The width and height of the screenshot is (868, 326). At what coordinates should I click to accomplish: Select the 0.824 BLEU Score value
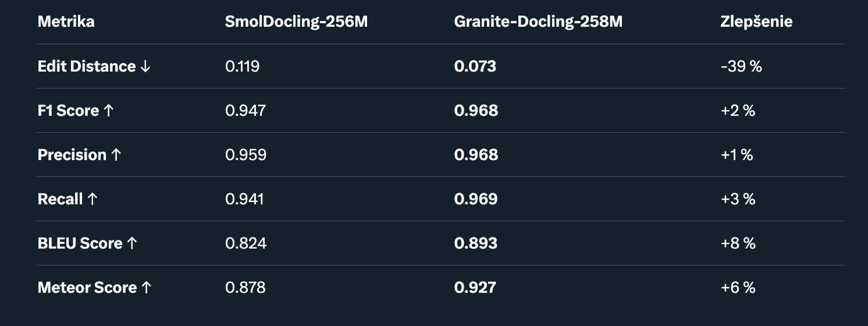(x=246, y=243)
